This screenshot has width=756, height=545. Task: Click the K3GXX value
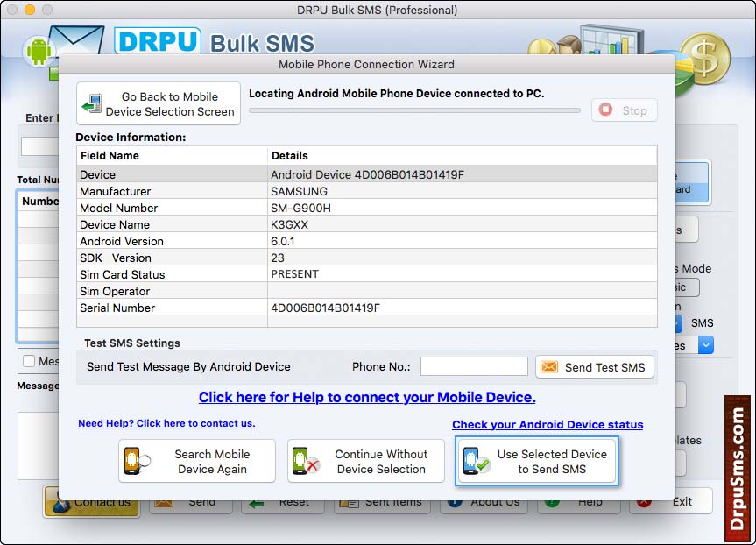coord(289,225)
